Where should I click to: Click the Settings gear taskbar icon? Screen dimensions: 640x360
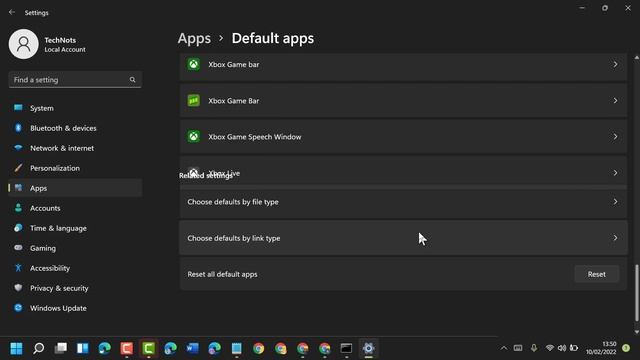click(368, 349)
